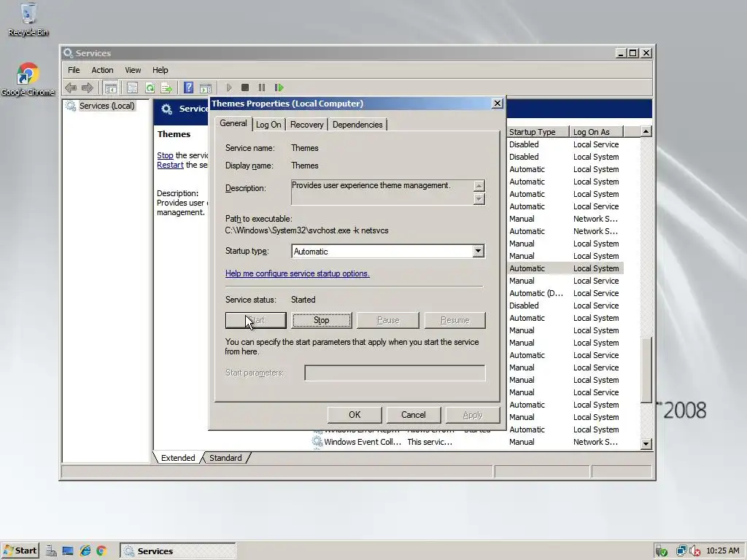This screenshot has width=747, height=560.
Task: Open the Help menu
Action: (160, 70)
